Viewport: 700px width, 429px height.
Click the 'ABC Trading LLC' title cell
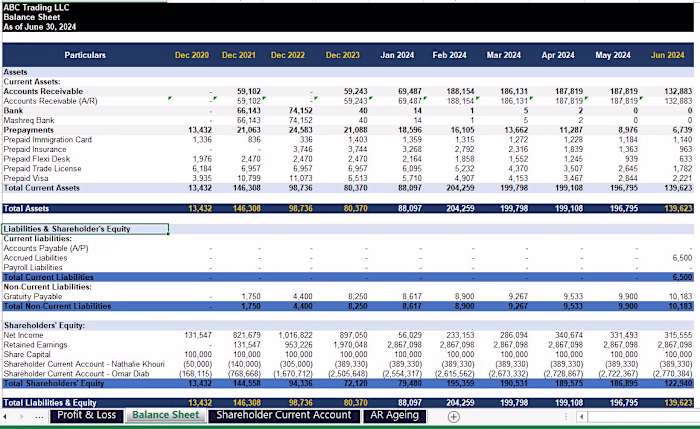tap(36, 8)
